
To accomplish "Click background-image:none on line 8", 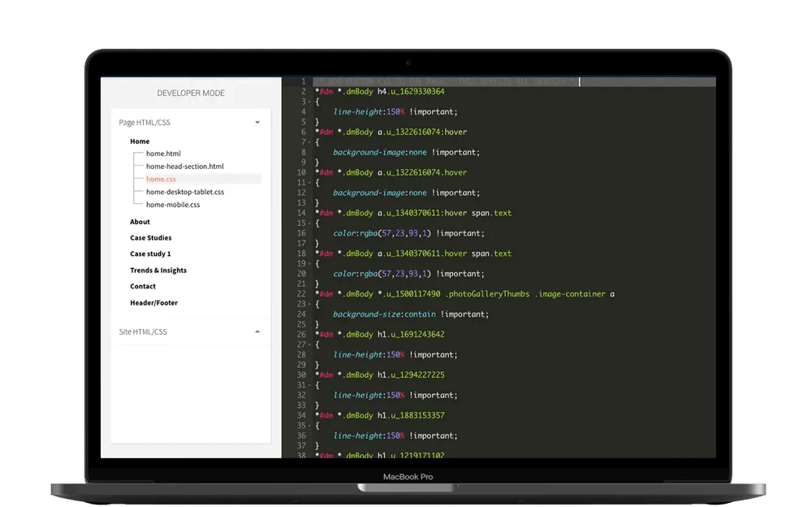I will click(379, 152).
